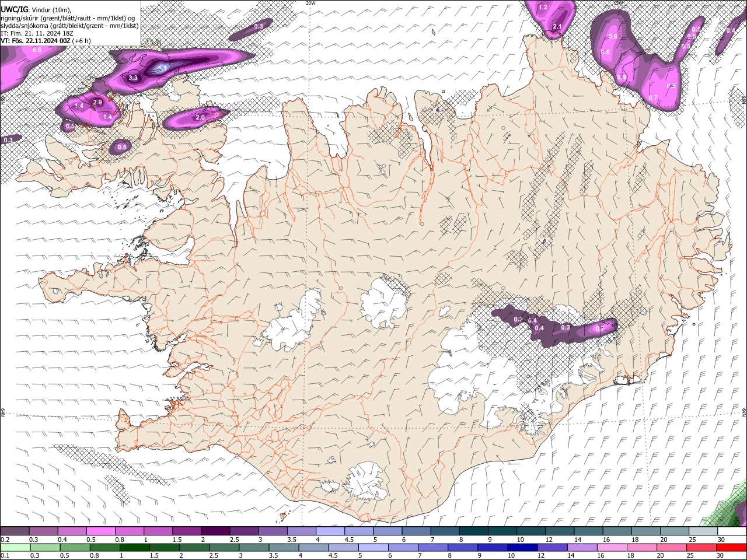This screenshot has height=560, width=747.
Task: Pick dark green lower swatch labeled 1
Action: point(134,547)
